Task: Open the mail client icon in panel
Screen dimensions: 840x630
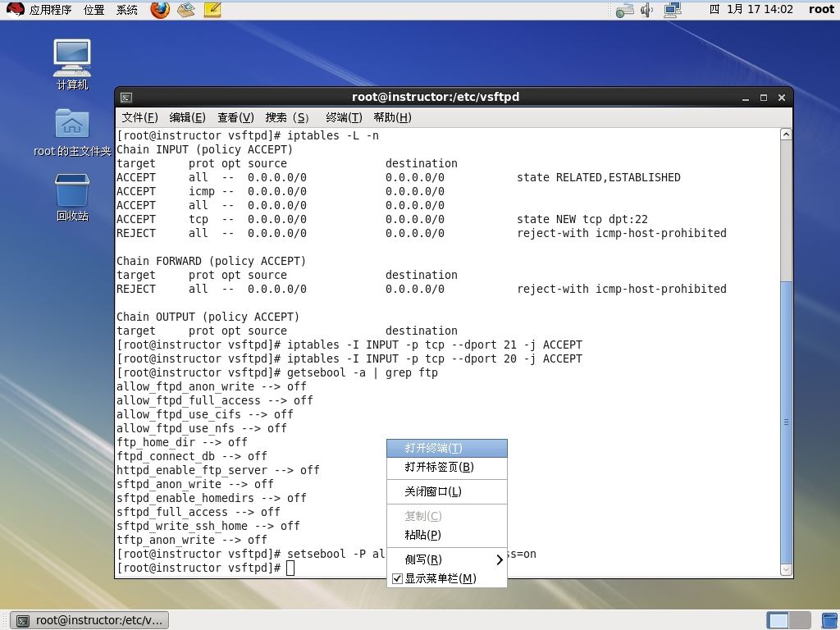Action: point(186,10)
